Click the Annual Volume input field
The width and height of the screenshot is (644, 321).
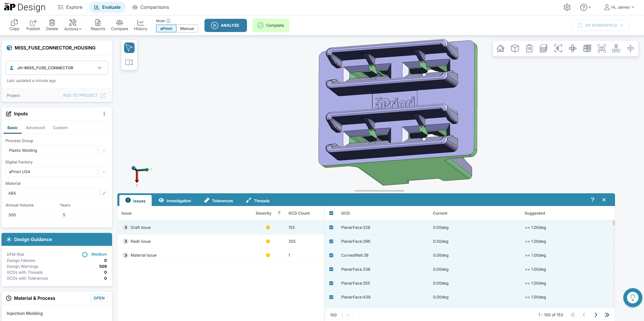(x=29, y=215)
